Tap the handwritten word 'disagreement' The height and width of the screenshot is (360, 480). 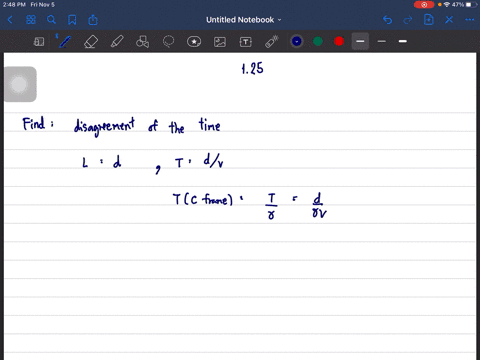pos(104,127)
